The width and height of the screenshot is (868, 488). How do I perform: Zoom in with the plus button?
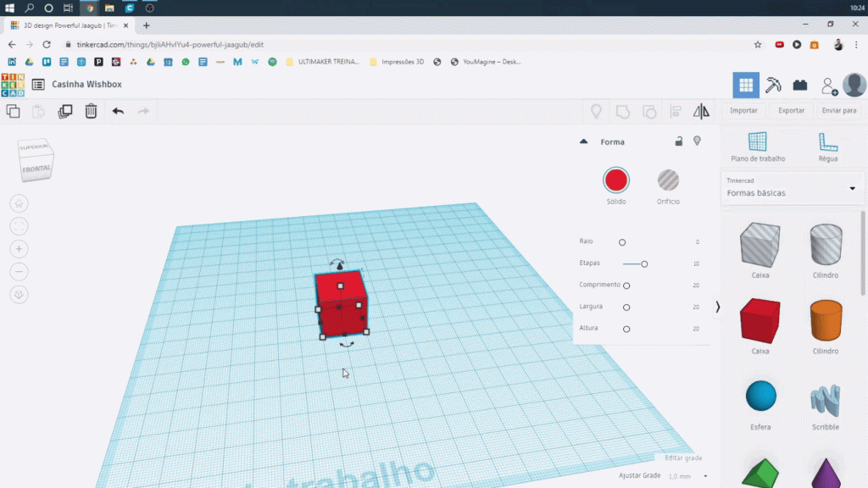point(19,249)
